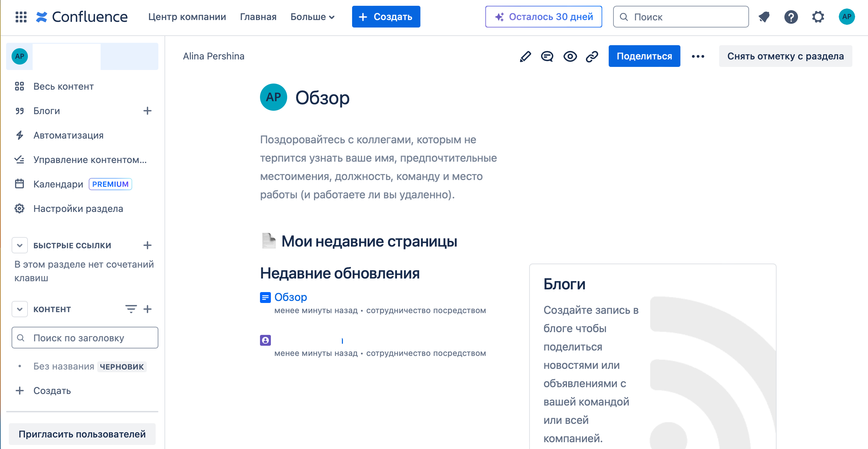Click the Confluence logo

coord(82,17)
